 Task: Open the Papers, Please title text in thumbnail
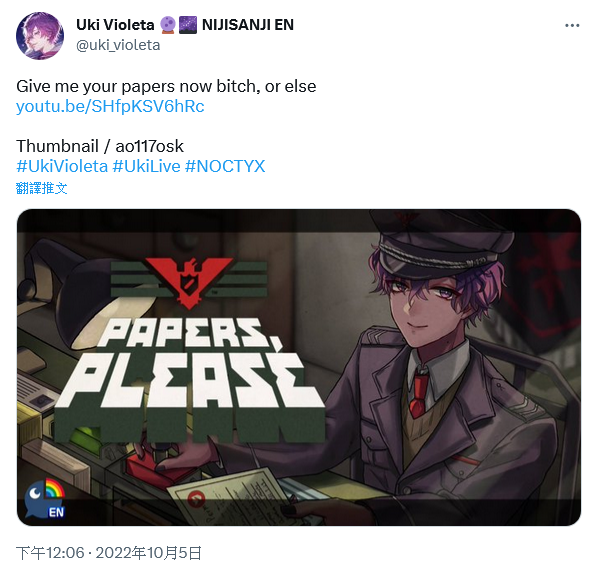point(190,378)
